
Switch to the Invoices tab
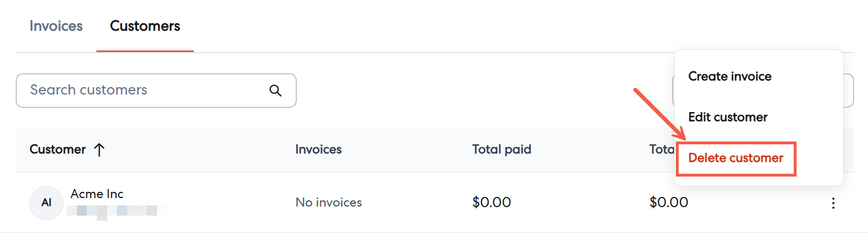pyautogui.click(x=56, y=26)
